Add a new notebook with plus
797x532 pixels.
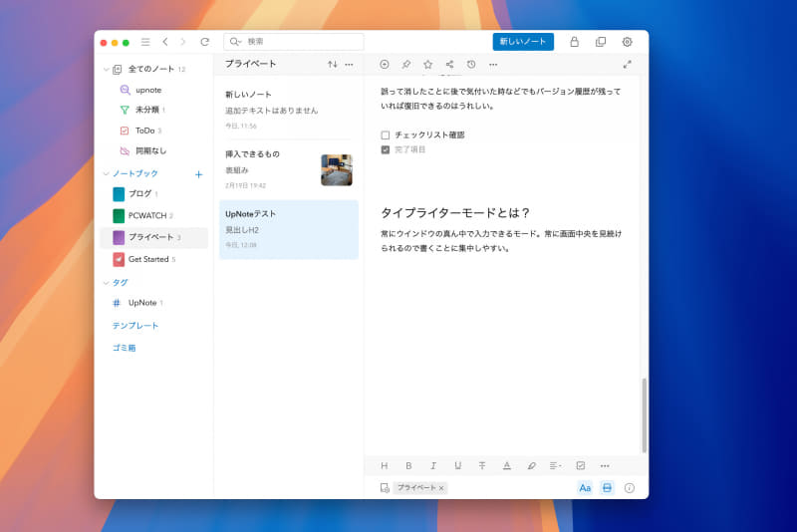click(198, 174)
